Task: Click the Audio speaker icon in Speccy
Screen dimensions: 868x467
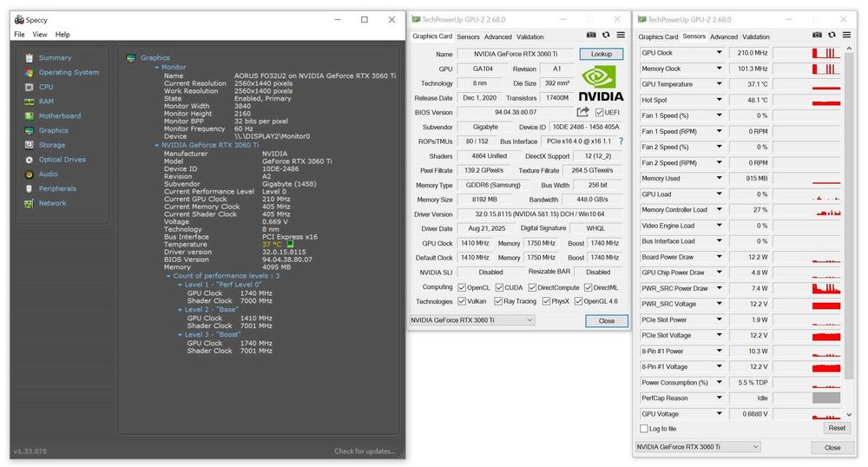Action: [30, 174]
